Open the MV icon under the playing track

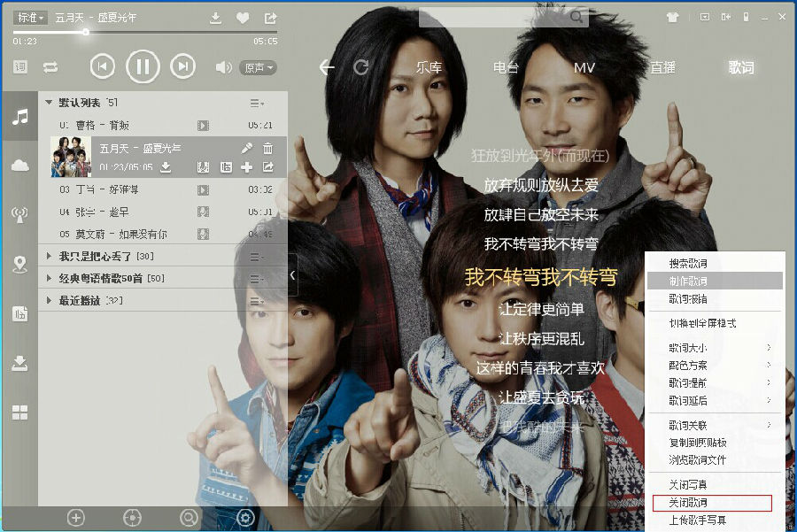203,166
